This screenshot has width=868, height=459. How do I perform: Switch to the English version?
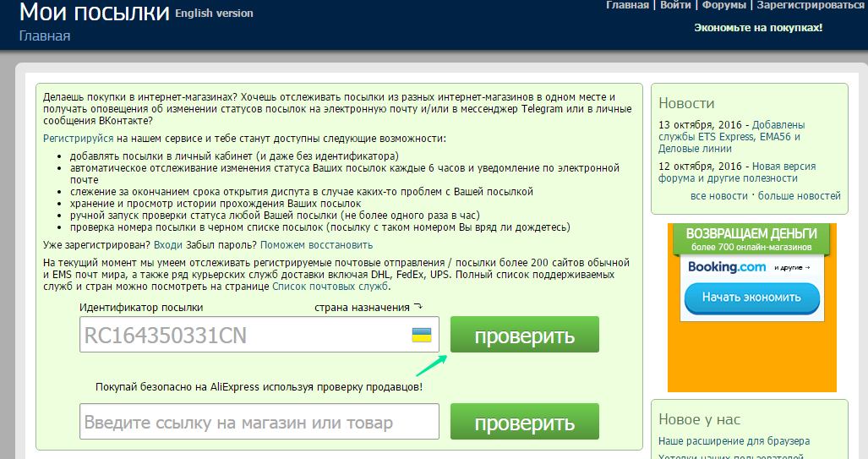pyautogui.click(x=214, y=14)
